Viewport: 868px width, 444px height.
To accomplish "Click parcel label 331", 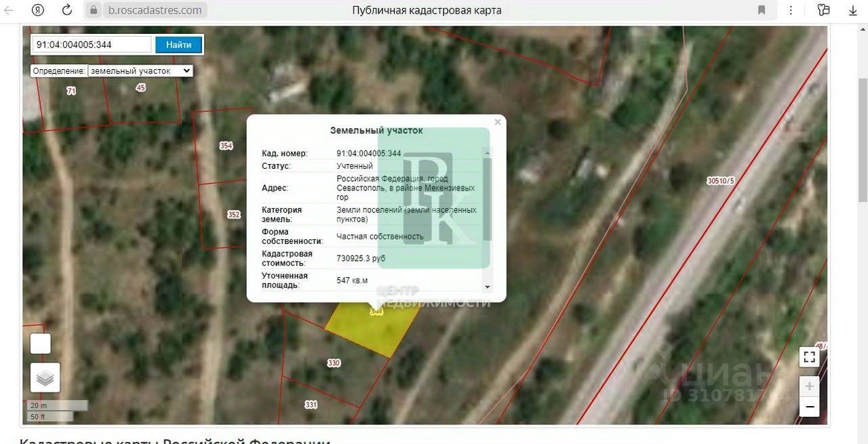I will coord(311,405).
